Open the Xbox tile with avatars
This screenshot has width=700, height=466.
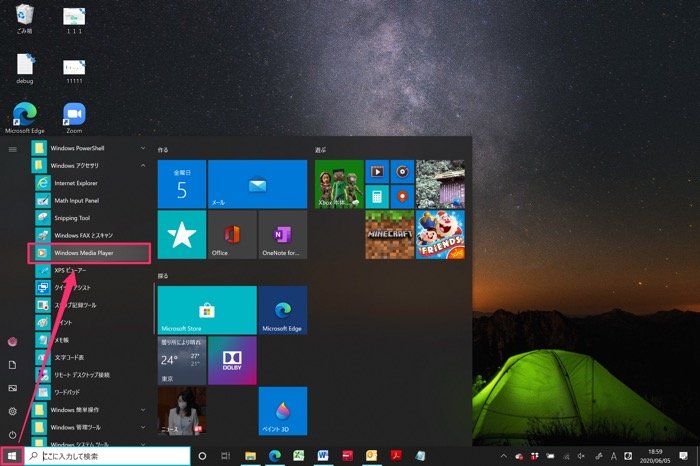point(339,184)
